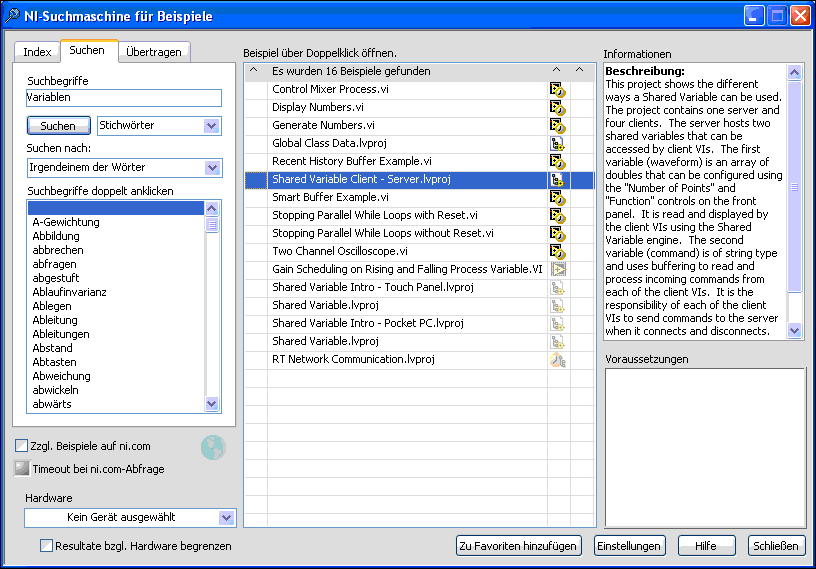Click project icon beside Global Class Data.lvproj
The width and height of the screenshot is (816, 569).
557,144
